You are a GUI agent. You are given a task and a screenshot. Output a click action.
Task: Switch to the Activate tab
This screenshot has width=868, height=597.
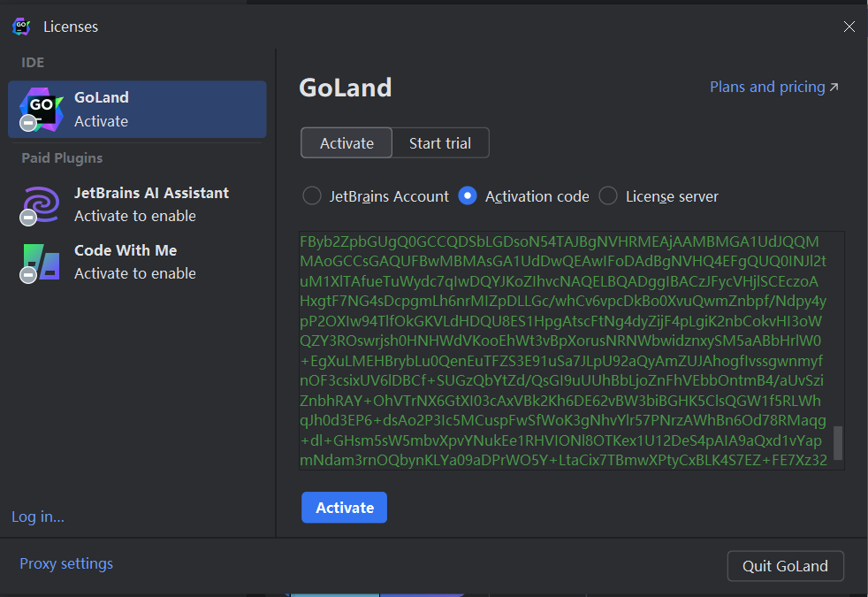(x=346, y=143)
